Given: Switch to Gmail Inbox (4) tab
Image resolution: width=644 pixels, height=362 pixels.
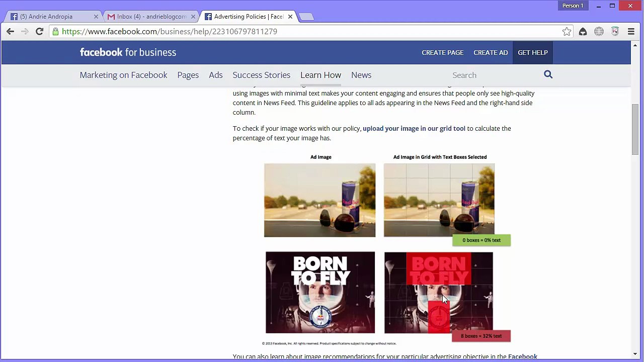Looking at the screenshot, I should point(150,17).
